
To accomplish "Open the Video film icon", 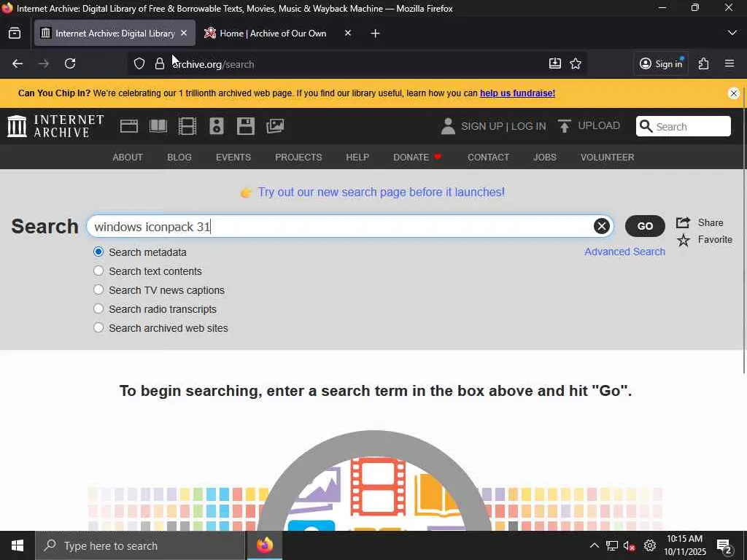I will [x=187, y=126].
